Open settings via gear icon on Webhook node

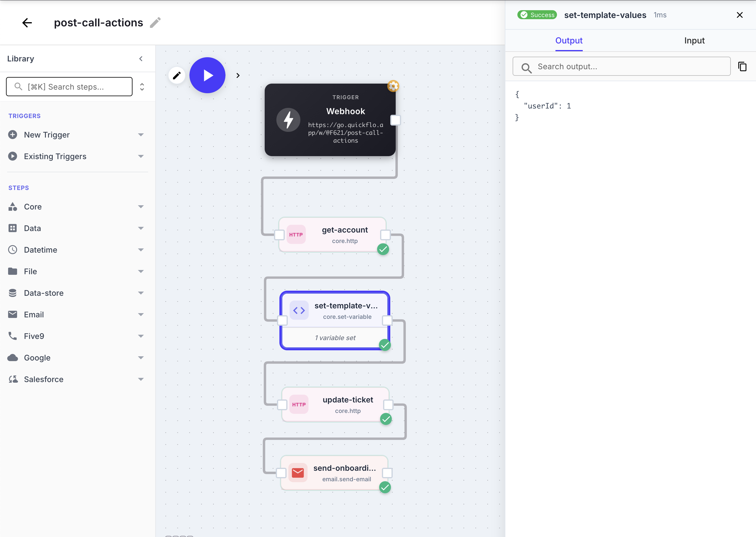[394, 86]
